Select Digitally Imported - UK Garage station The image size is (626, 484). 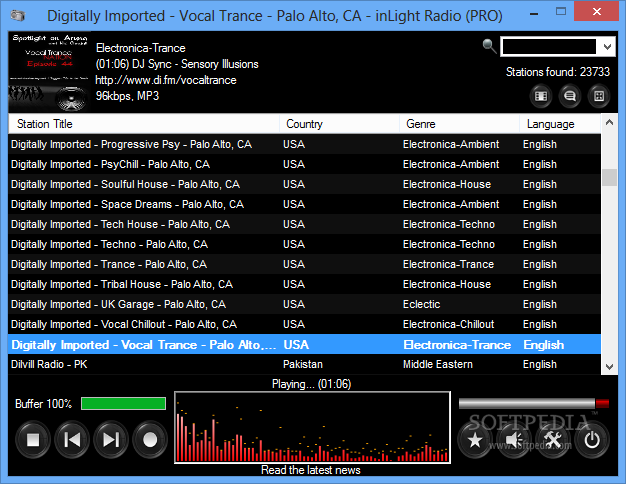tap(304, 304)
